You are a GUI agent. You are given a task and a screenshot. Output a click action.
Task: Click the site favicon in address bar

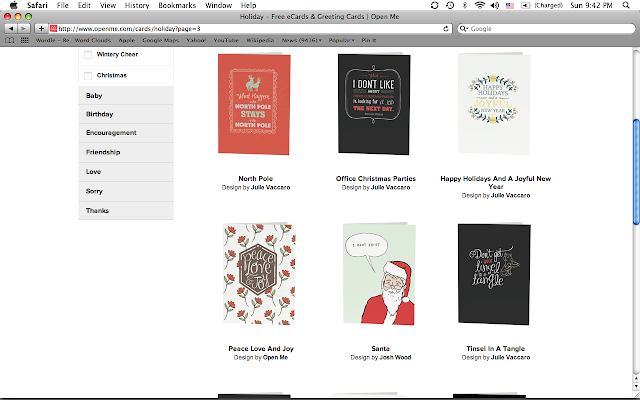[53, 29]
